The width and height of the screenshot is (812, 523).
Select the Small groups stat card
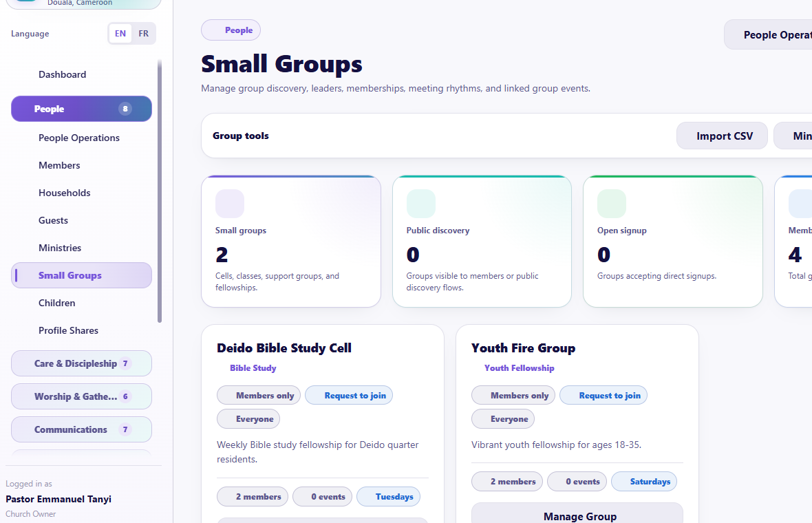tap(291, 242)
